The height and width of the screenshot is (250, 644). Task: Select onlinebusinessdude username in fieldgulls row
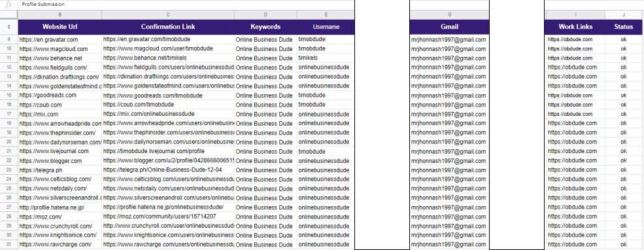326,67
